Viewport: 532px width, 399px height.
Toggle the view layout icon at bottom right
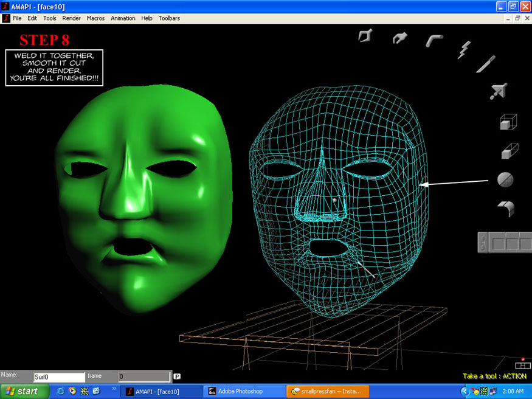click(x=522, y=365)
